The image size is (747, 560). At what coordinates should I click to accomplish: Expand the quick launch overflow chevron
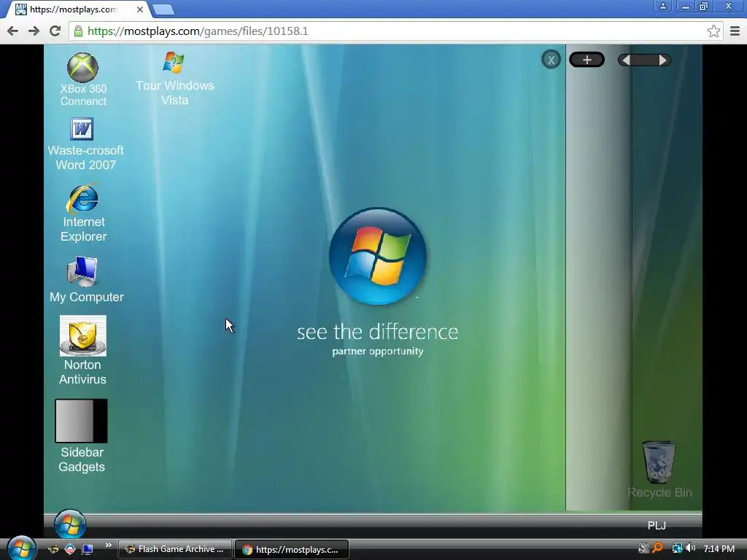108,545
